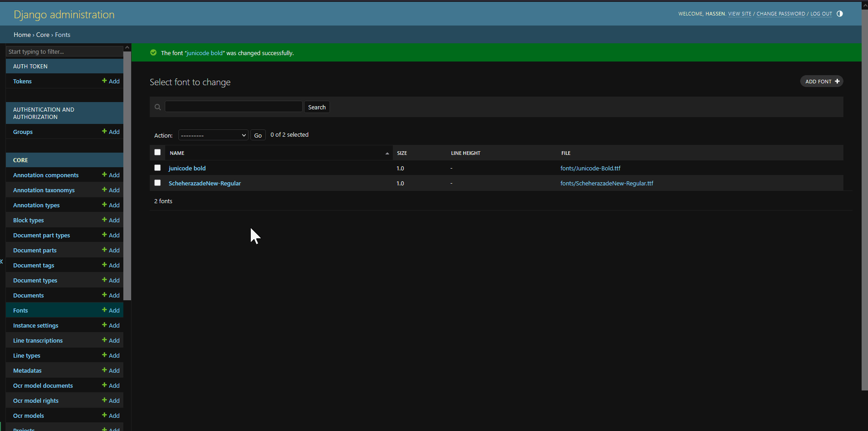Open the VIEW SITE link
The width and height of the screenshot is (868, 431).
click(740, 14)
